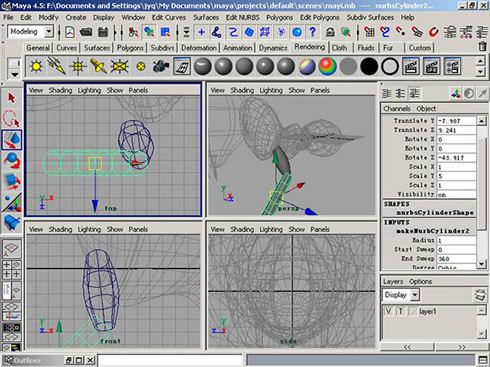The height and width of the screenshot is (367, 490).
Task: Open the Modeling menu set dropdown
Action: pyautogui.click(x=49, y=32)
